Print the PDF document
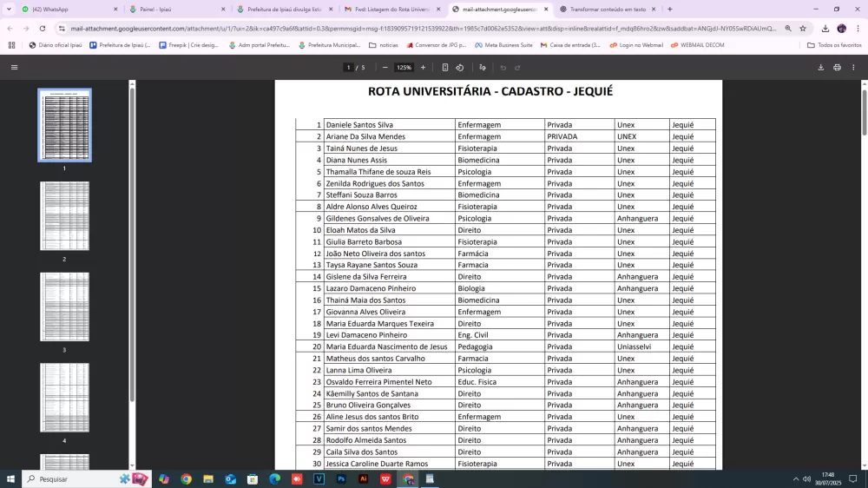 pyautogui.click(x=837, y=67)
